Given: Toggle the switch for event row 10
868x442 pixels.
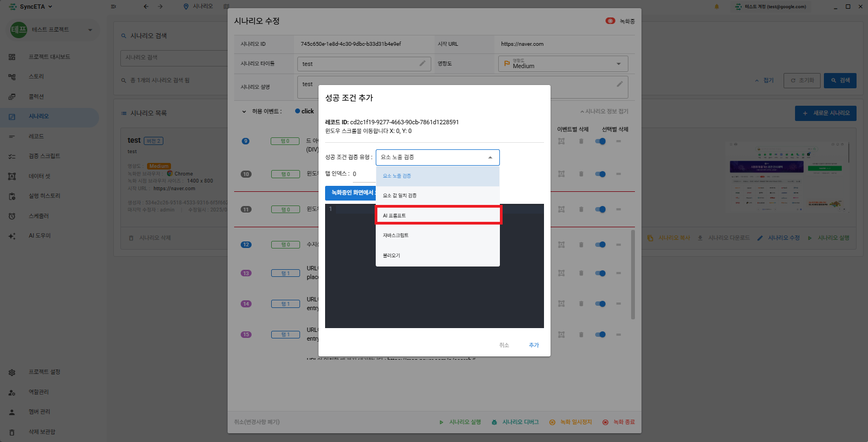Looking at the screenshot, I should tap(601, 174).
